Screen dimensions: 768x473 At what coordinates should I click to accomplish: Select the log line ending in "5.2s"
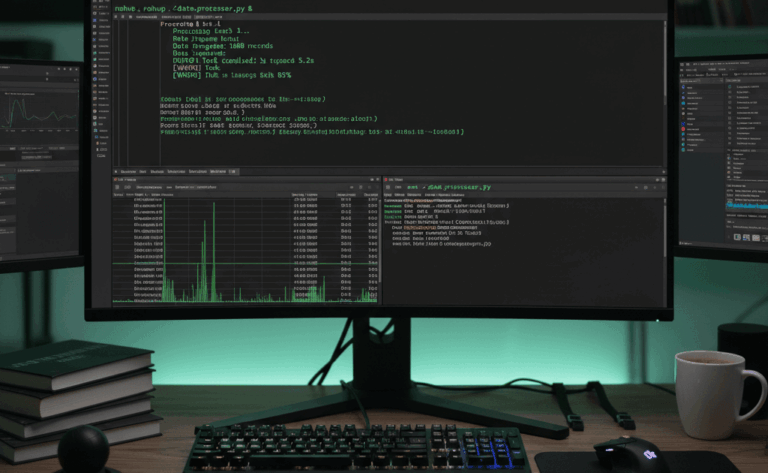click(243, 61)
